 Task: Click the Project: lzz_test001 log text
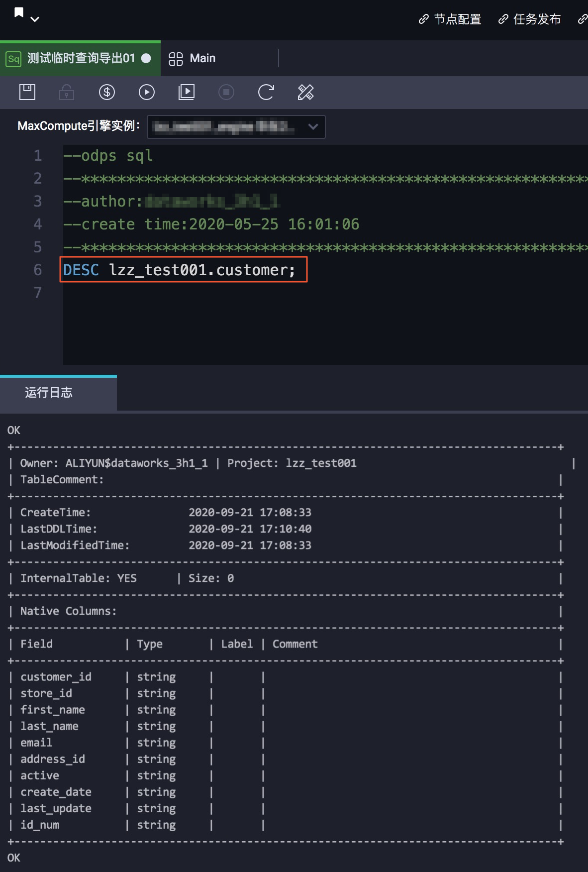point(292,463)
